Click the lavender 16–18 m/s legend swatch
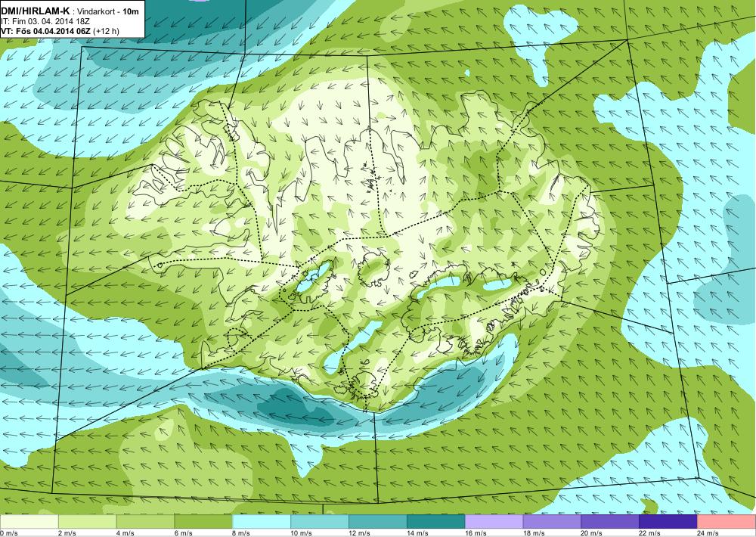This screenshot has width=756, height=537. 494,522
